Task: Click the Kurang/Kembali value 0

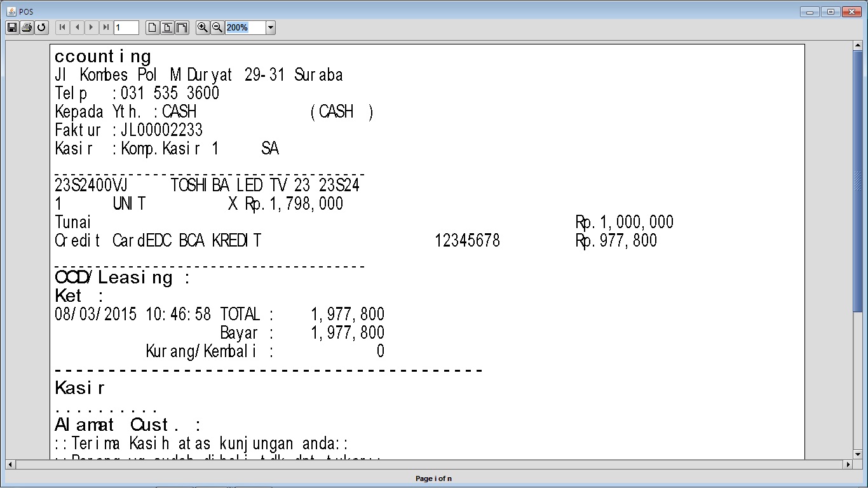Action: click(x=381, y=351)
